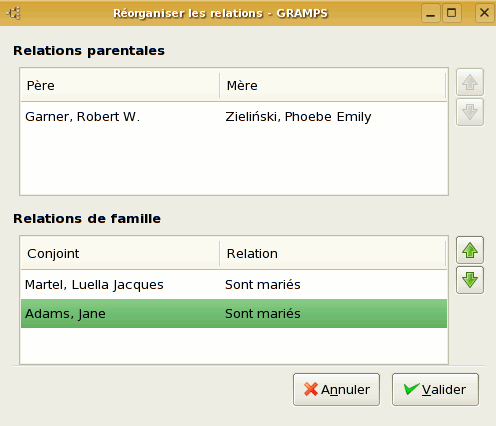Close the dialog with the X button
The height and width of the screenshot is (426, 496).
pos(484,13)
